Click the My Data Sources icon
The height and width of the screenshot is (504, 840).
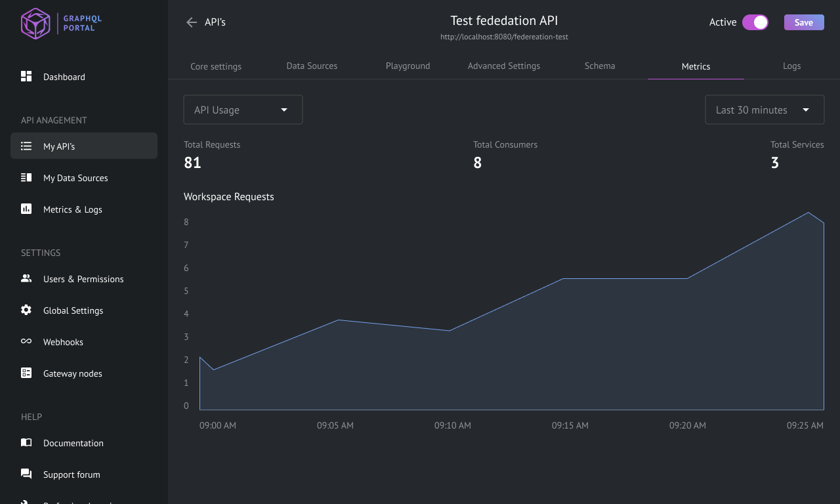pyautogui.click(x=26, y=177)
